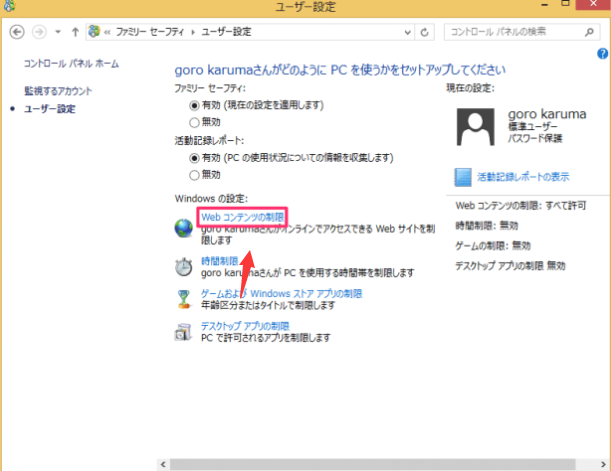Select 有効 under 活動記録レポート
This screenshot has height=471, width=611.
pyautogui.click(x=194, y=158)
